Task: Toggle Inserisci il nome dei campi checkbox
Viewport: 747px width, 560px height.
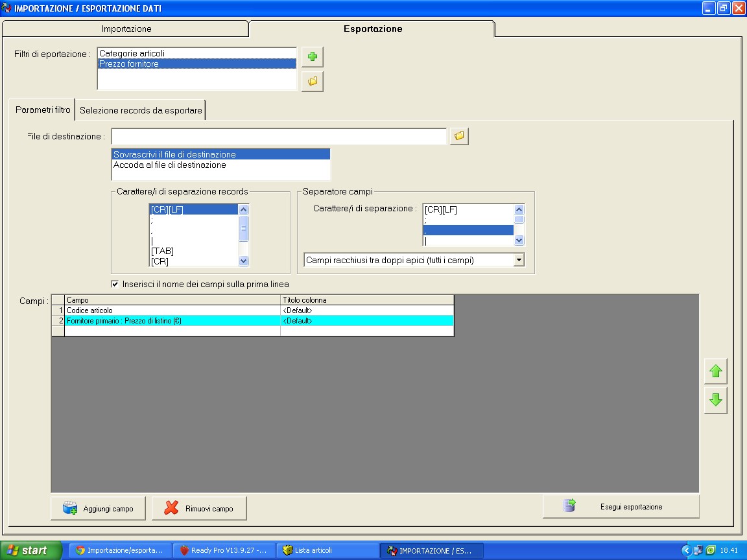Action: pyautogui.click(x=115, y=285)
